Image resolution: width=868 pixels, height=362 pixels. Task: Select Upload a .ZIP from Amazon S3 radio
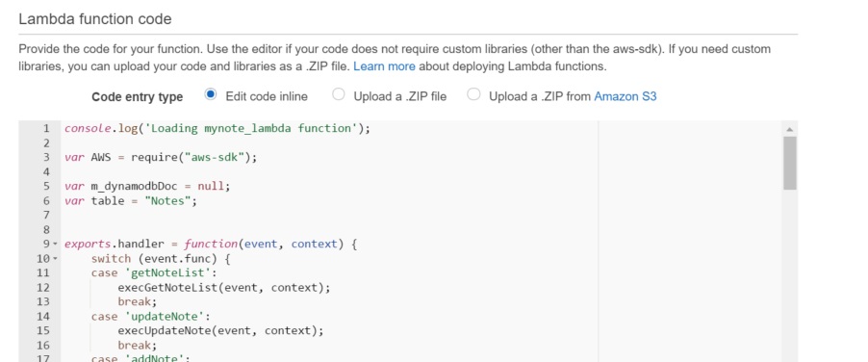point(473,94)
